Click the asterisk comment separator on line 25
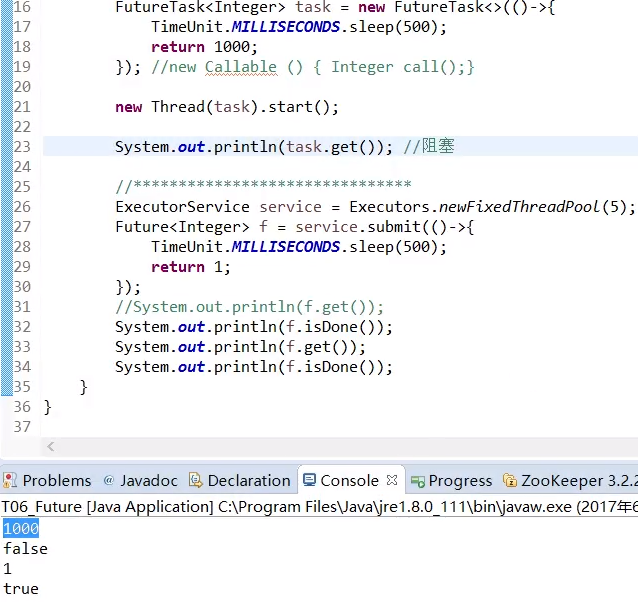Viewport: 638px width, 602px height. (264, 187)
